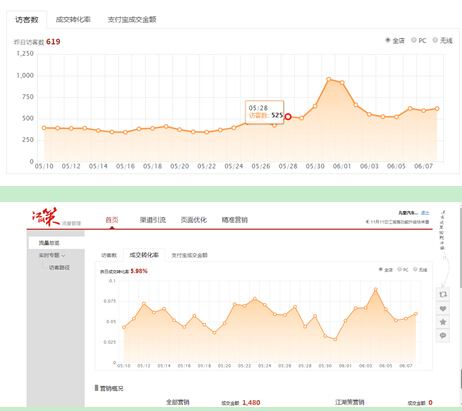Switch to top 成交转化率 tab

tap(73, 20)
